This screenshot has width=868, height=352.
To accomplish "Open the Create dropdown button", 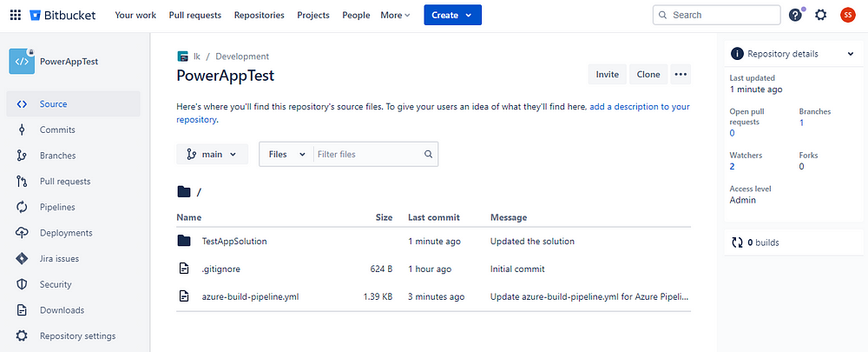I will coord(452,15).
